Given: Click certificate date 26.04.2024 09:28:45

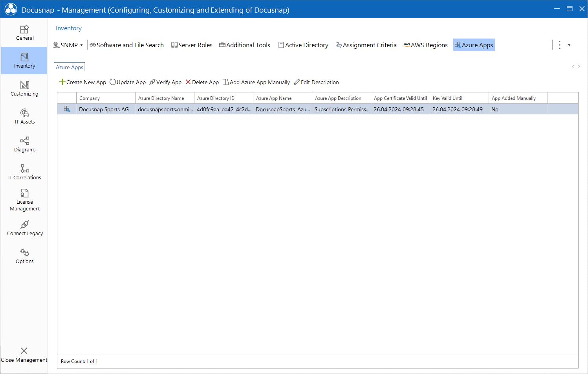Looking at the screenshot, I should [401, 109].
